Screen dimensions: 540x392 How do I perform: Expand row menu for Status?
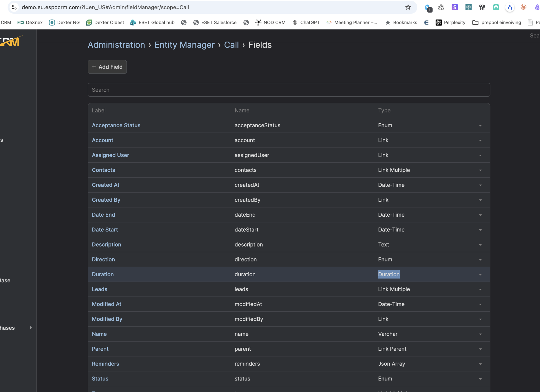(x=480, y=379)
